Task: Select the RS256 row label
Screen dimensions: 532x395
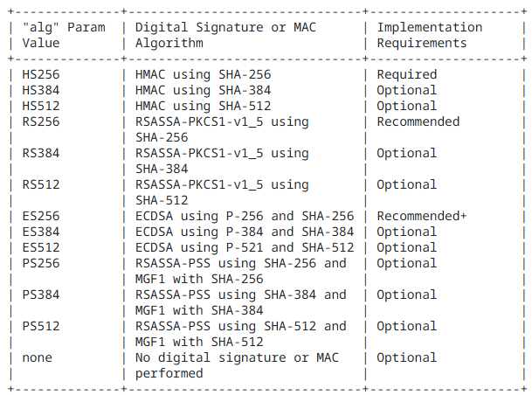Action: click(x=41, y=121)
